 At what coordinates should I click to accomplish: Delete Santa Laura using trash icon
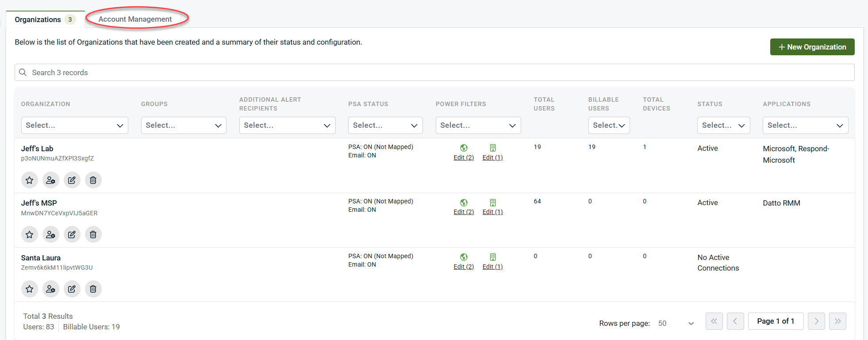click(x=93, y=289)
